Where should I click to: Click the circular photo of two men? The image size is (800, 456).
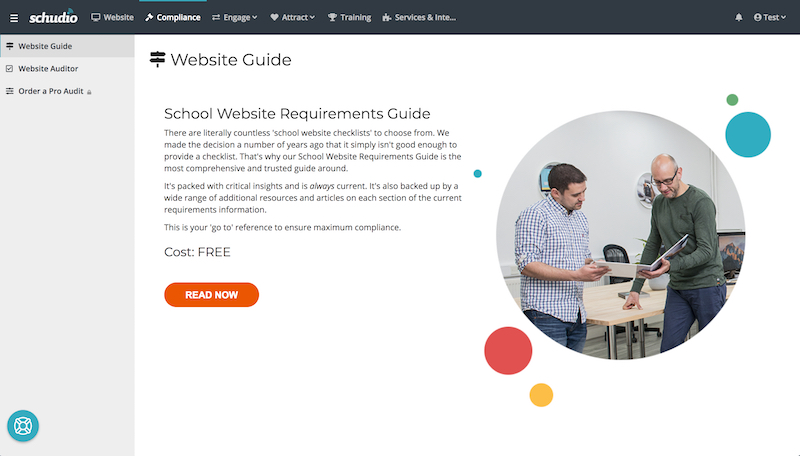click(620, 235)
